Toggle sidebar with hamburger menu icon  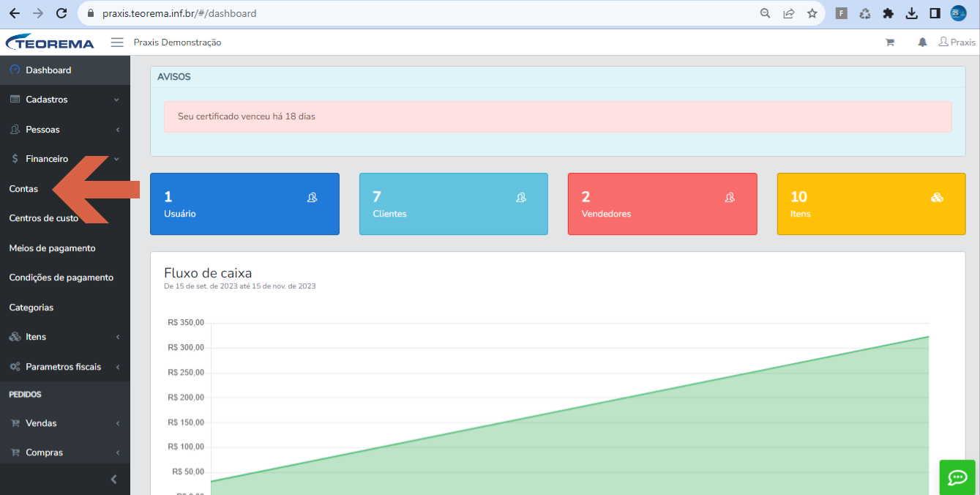tap(117, 42)
